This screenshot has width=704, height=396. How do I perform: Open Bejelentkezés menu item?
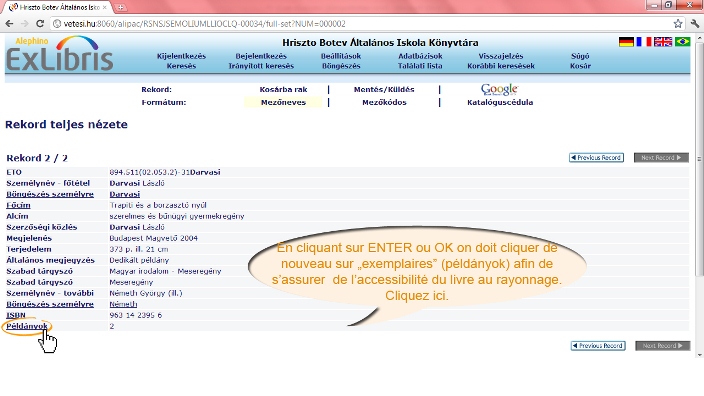(x=261, y=56)
